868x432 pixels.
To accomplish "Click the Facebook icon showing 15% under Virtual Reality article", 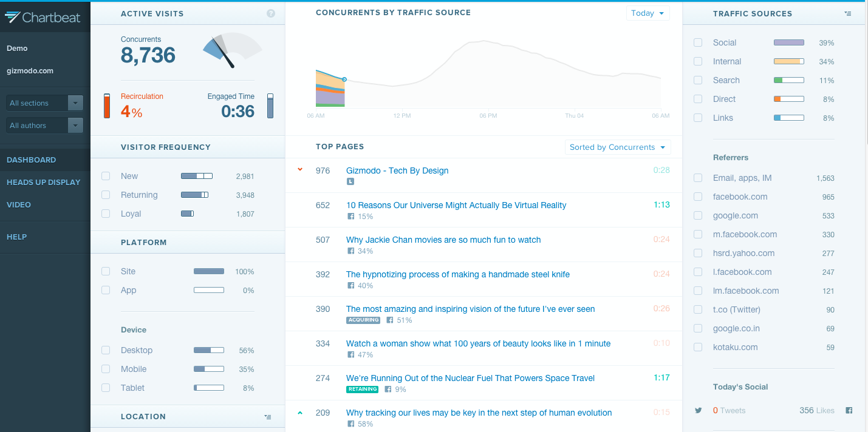I will click(350, 217).
